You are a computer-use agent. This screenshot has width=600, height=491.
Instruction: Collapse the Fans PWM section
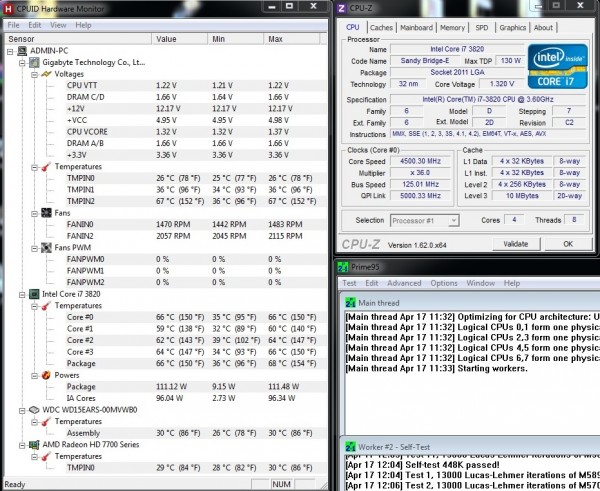[x=34, y=248]
